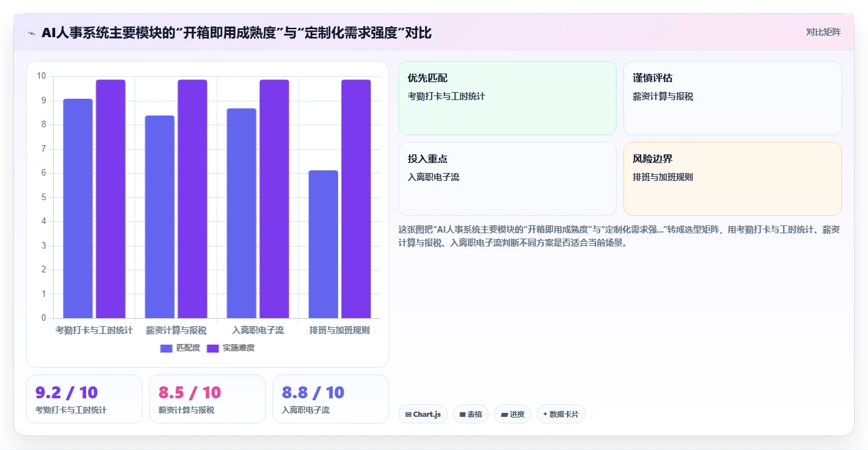
Task: Select the 匹配度 bar for 考勤打卡与工时统计
Action: [x=78, y=209]
